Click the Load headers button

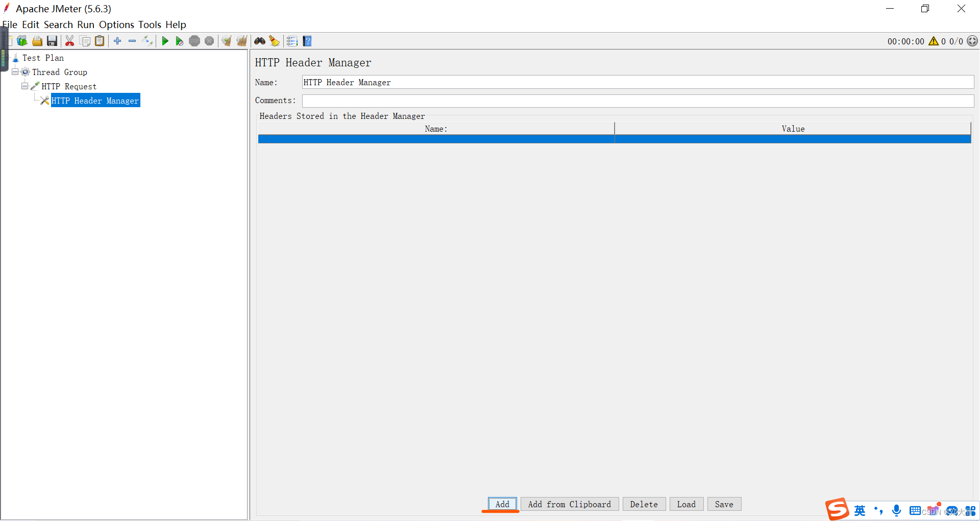pos(687,504)
